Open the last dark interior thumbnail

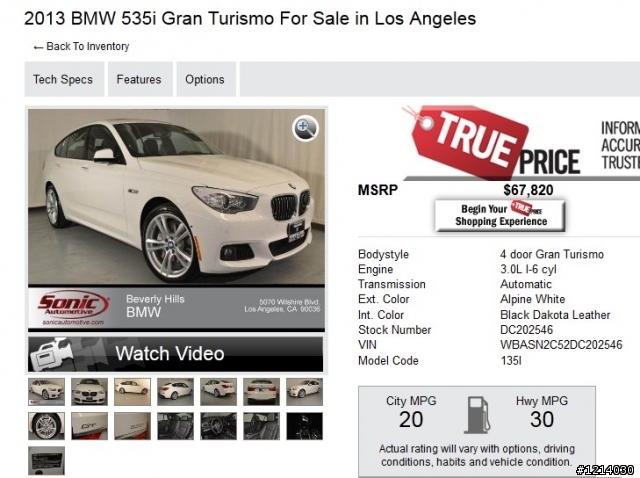coord(304,426)
